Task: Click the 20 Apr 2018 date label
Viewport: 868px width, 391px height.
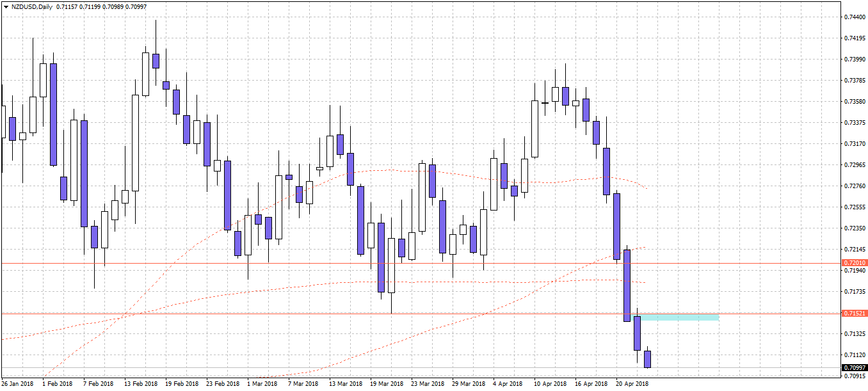Action: click(x=632, y=384)
